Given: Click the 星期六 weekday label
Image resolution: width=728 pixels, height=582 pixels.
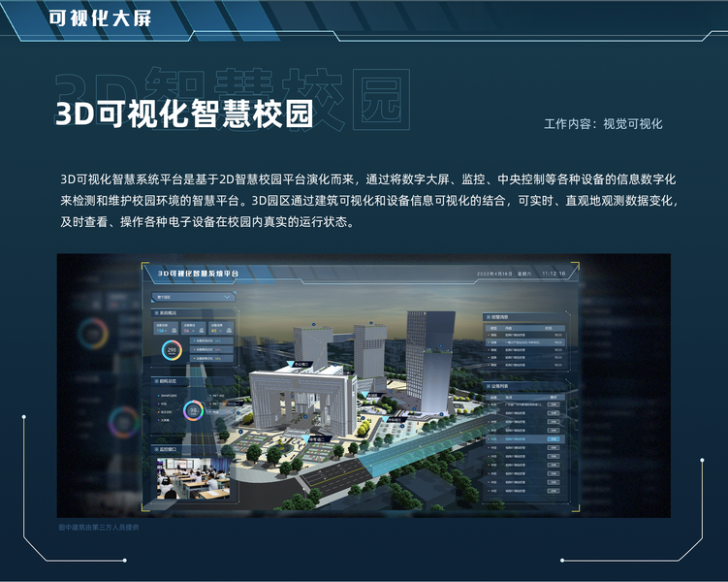Looking at the screenshot, I should [x=524, y=274].
